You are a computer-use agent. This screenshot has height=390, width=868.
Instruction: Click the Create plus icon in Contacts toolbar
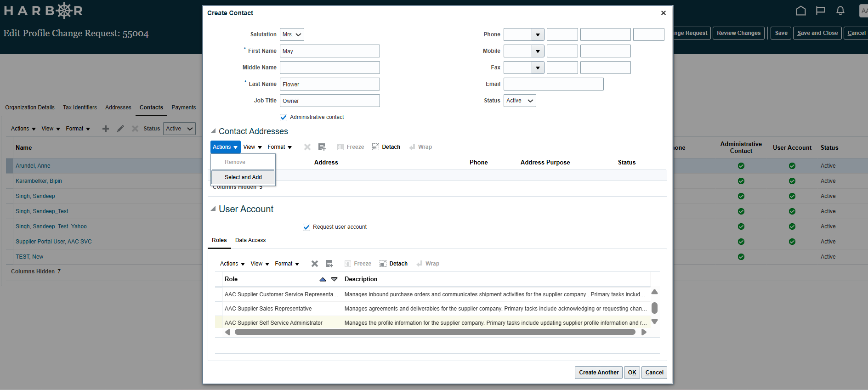coord(106,129)
